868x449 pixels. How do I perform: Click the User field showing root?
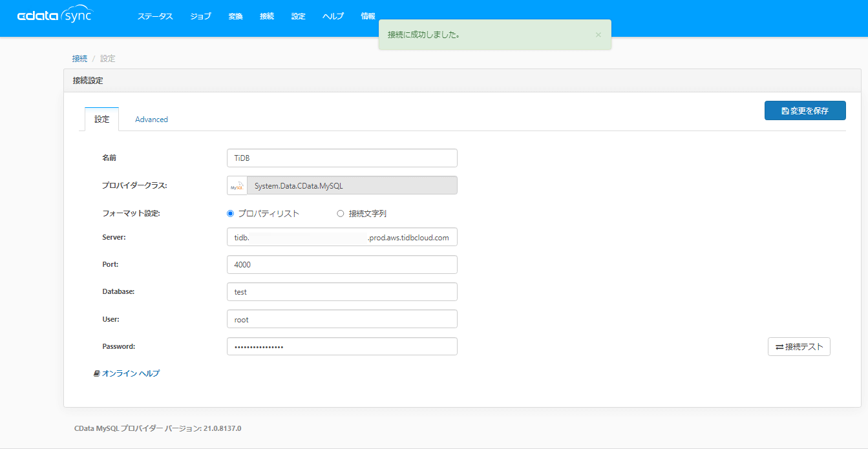[342, 319]
